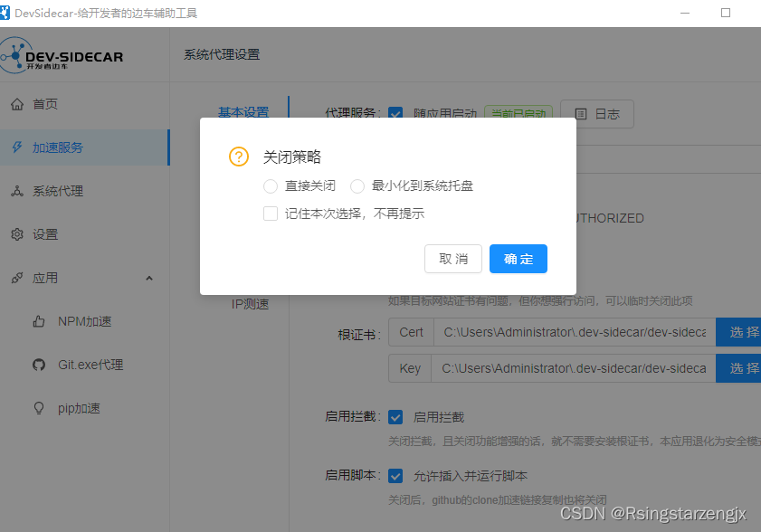The width and height of the screenshot is (761, 532).
Task: Open Git.exe代理 submenu item
Action: [x=84, y=365]
